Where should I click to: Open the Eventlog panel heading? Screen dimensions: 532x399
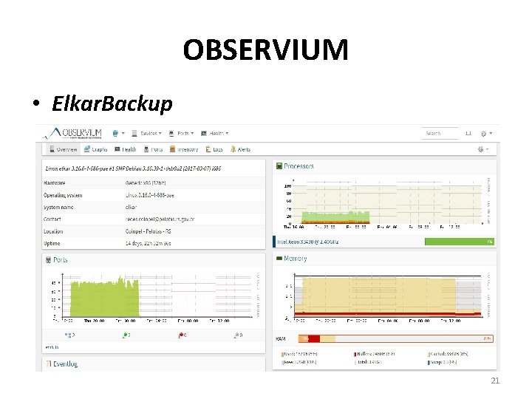65,364
